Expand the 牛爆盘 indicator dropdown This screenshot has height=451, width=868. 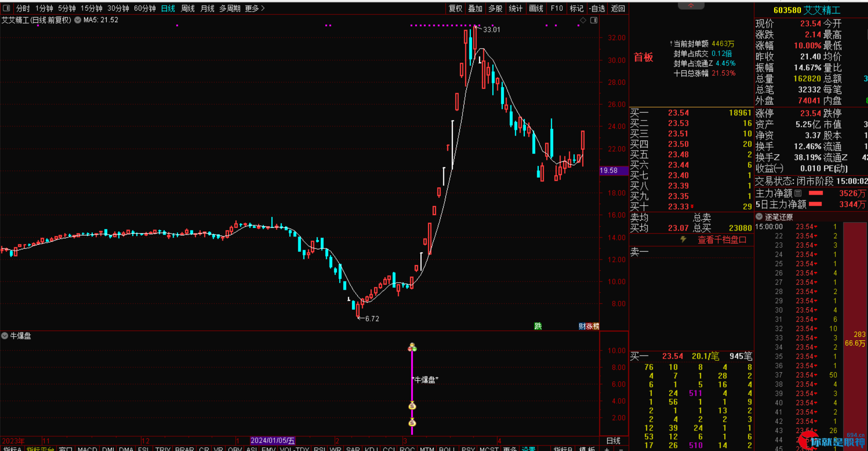click(5, 336)
